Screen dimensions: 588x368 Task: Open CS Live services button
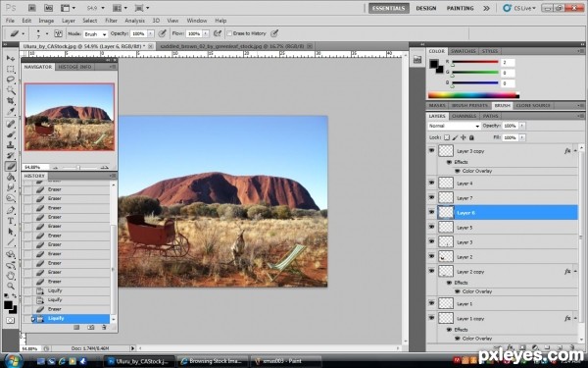point(519,8)
